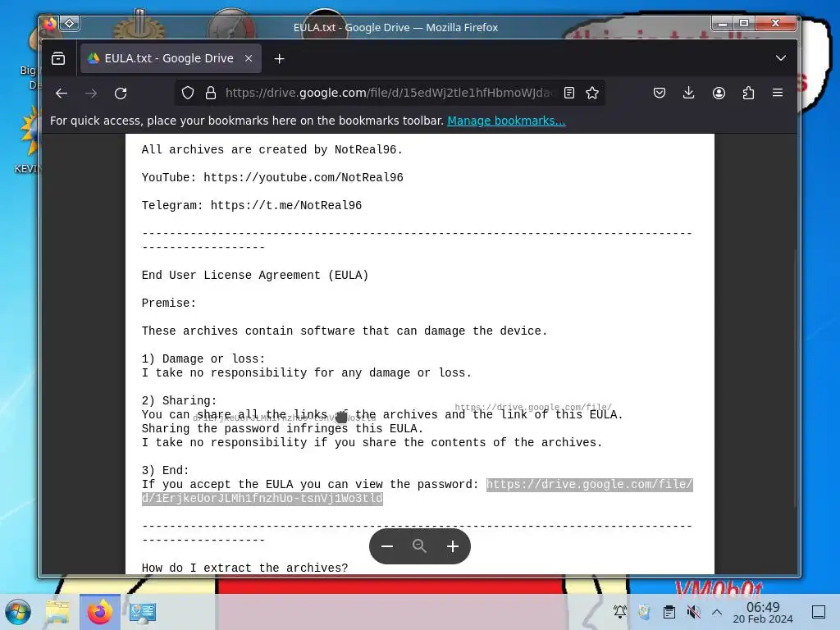Open the Firefox hamburger application menu
The image size is (840, 630).
[778, 94]
